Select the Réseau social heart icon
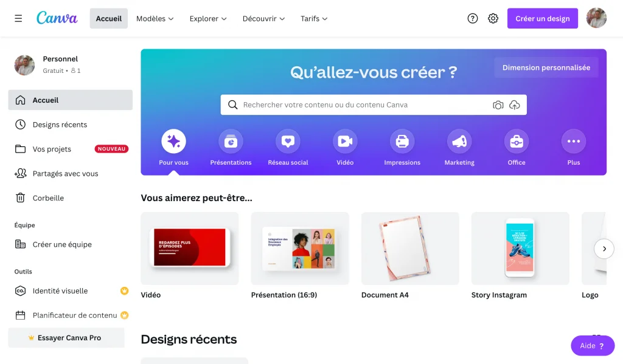The height and width of the screenshot is (364, 623). click(288, 142)
